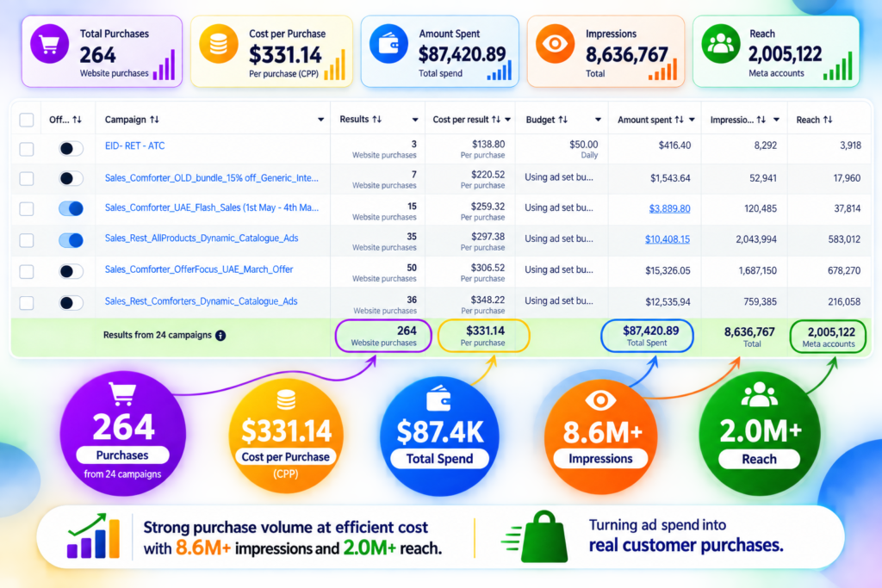Click the eye icon in the Impressions card
Screen dimensions: 882x588
point(555,44)
